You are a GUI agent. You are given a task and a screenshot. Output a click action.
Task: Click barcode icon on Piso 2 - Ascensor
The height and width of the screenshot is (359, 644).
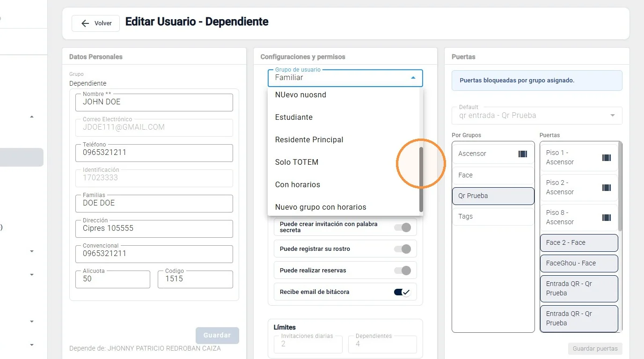[607, 188]
